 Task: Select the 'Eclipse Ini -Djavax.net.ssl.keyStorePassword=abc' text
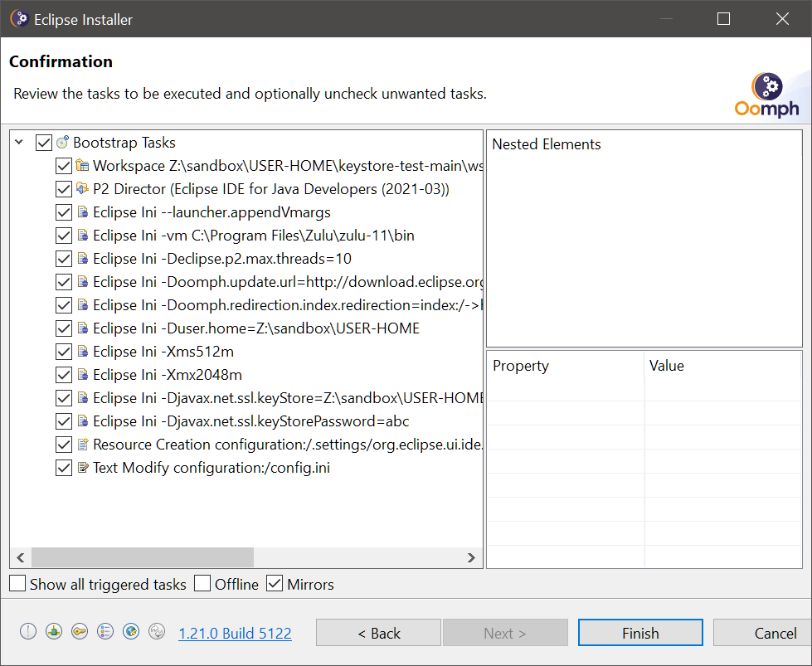point(251,421)
